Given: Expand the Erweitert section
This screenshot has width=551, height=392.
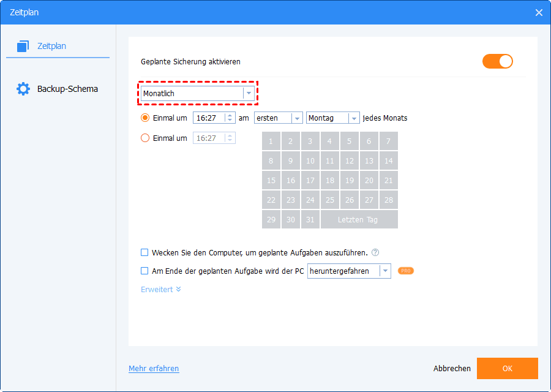Looking at the screenshot, I should 161,289.
